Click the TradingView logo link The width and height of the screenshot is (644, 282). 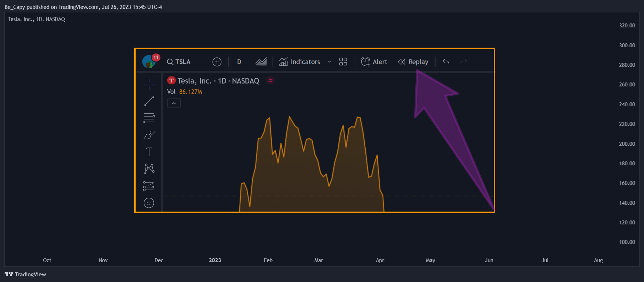26,274
